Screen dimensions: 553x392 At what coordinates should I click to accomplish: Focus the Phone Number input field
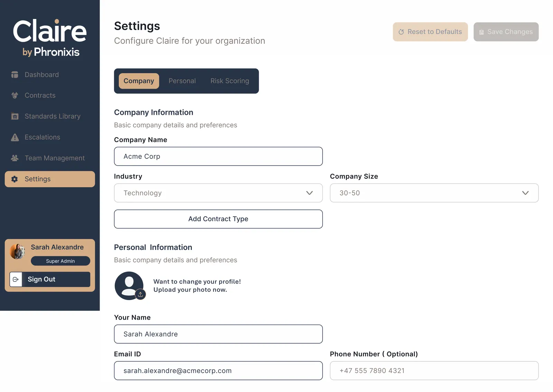tap(434, 371)
